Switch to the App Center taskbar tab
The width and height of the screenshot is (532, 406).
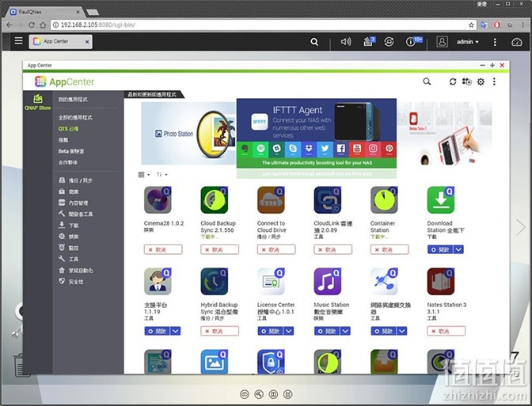[x=60, y=41]
